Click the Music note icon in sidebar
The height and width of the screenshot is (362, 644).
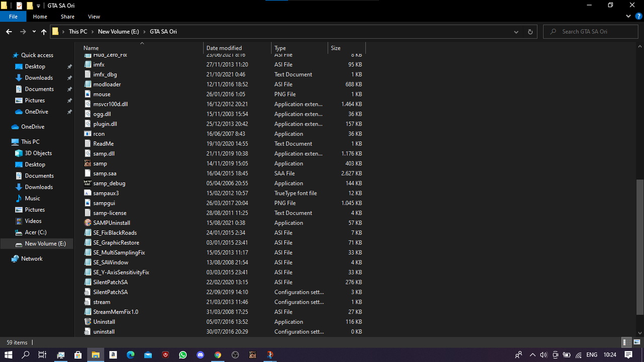(x=19, y=199)
